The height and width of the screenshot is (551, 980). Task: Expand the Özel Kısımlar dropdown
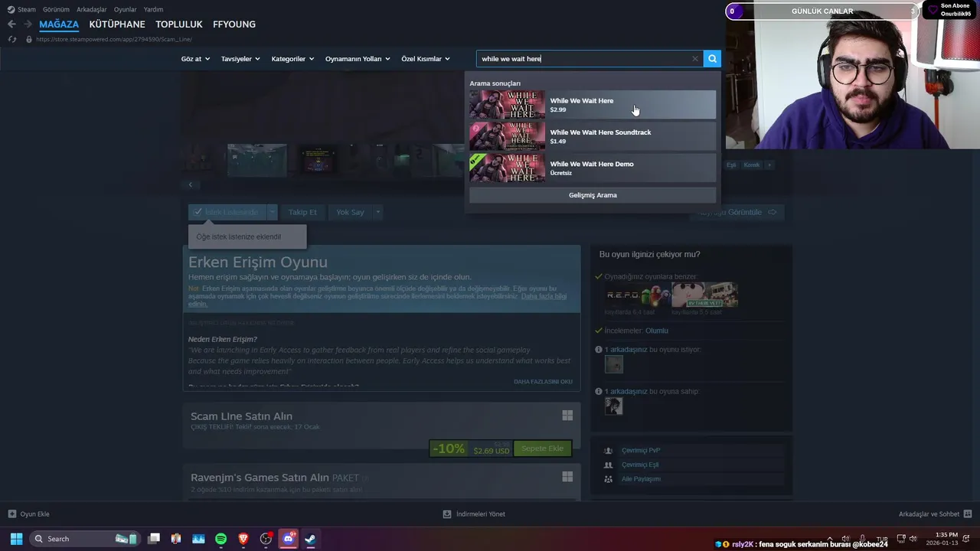[426, 59]
